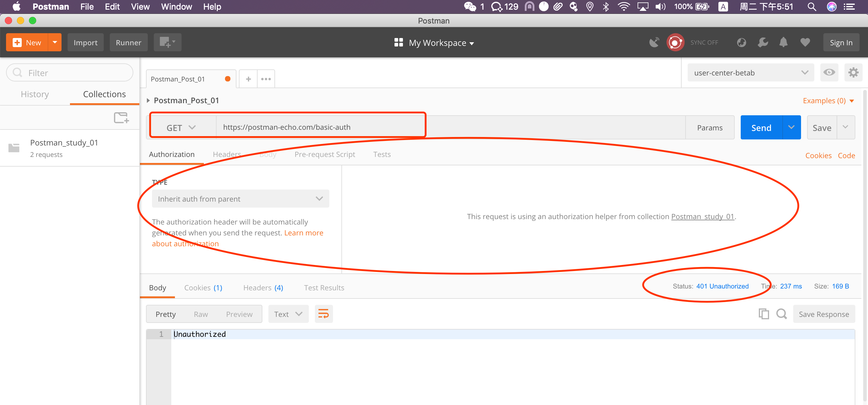Copy response with the copy icon
The height and width of the screenshot is (405, 868).
click(764, 314)
